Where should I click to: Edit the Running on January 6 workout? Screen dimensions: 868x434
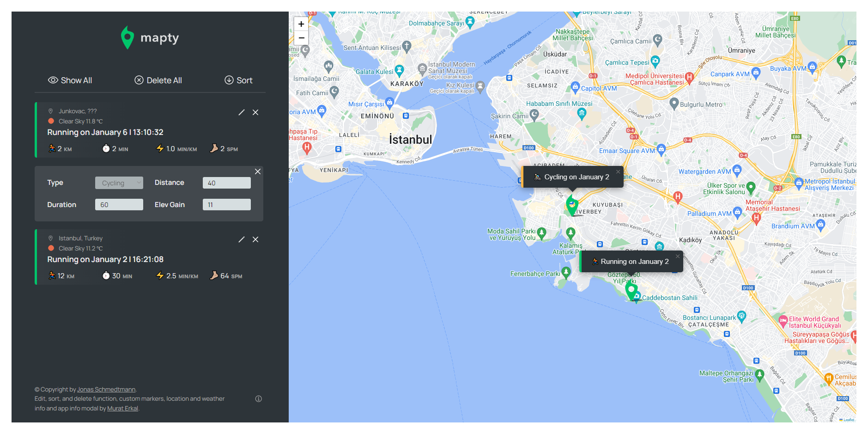[241, 112]
